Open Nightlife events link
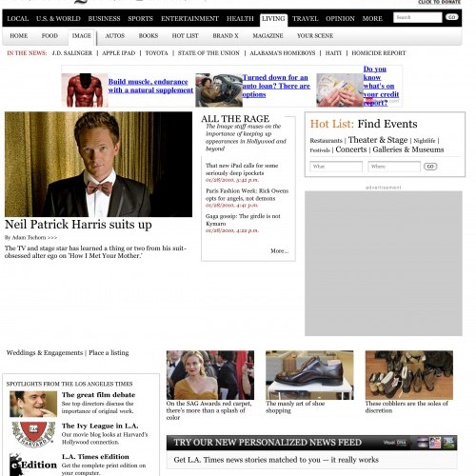This screenshot has height=476, width=476. 425,141
